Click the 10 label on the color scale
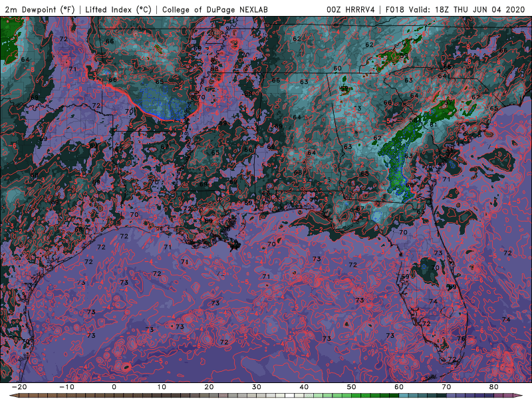Screen dimensions: 532x399 tap(162, 387)
